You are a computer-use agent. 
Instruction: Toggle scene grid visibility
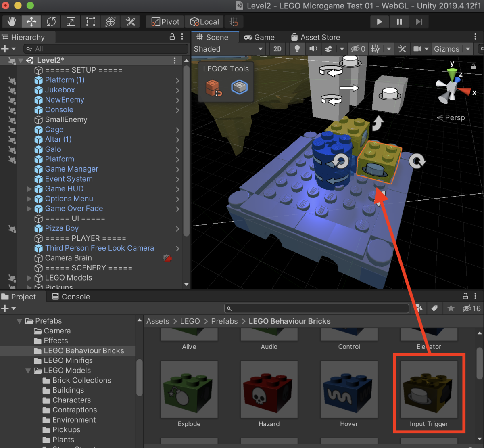pyautogui.click(x=376, y=49)
